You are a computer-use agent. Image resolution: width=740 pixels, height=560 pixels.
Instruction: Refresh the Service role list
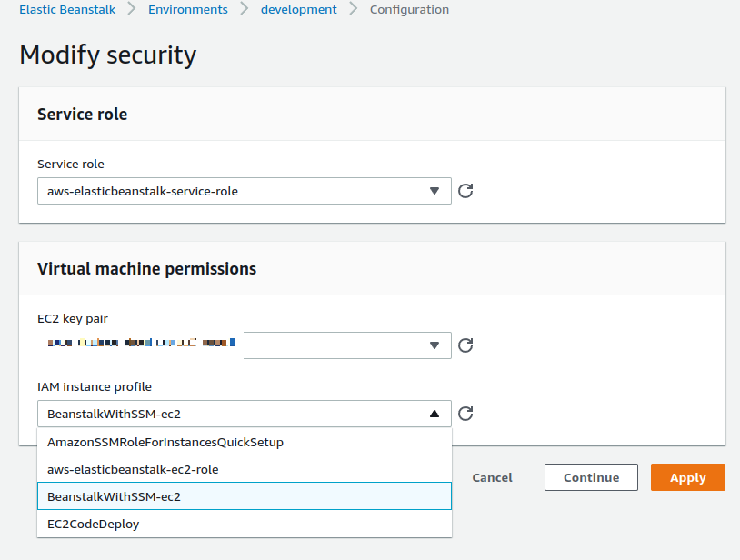coord(465,191)
